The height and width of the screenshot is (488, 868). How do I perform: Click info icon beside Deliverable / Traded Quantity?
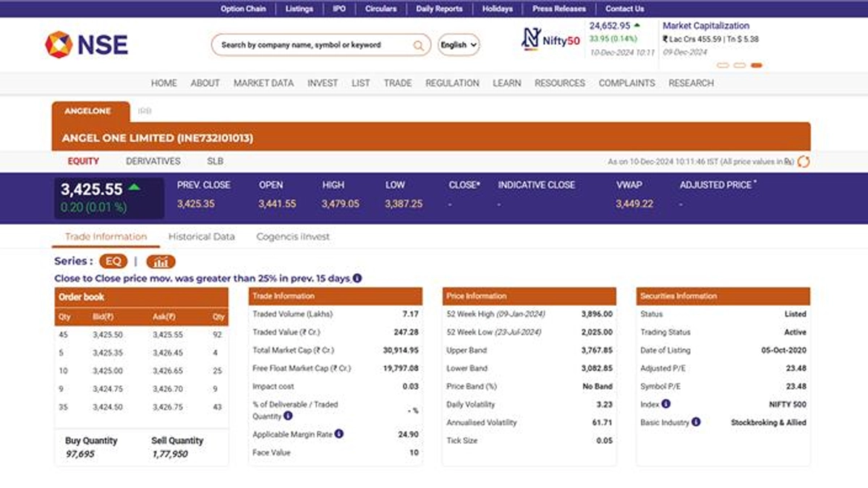(x=288, y=416)
